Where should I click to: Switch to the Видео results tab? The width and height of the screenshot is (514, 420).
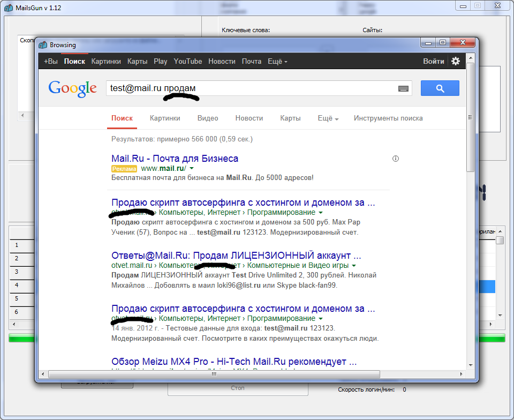[x=208, y=118]
